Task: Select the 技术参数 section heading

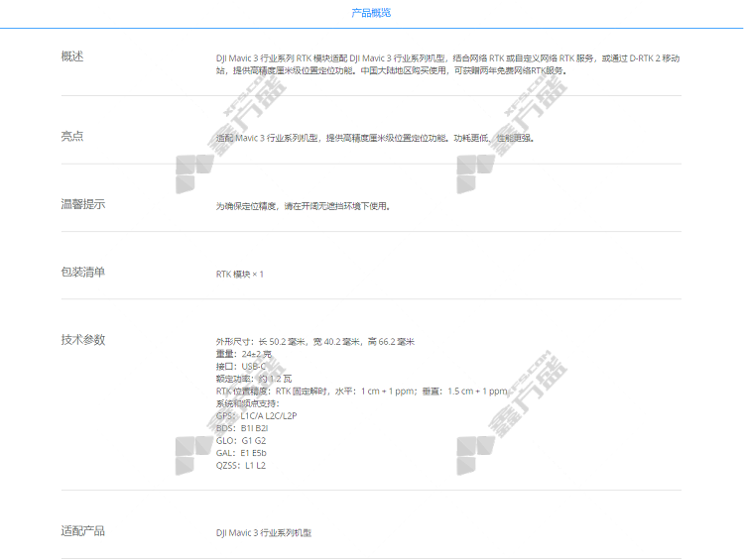Action: [x=83, y=340]
